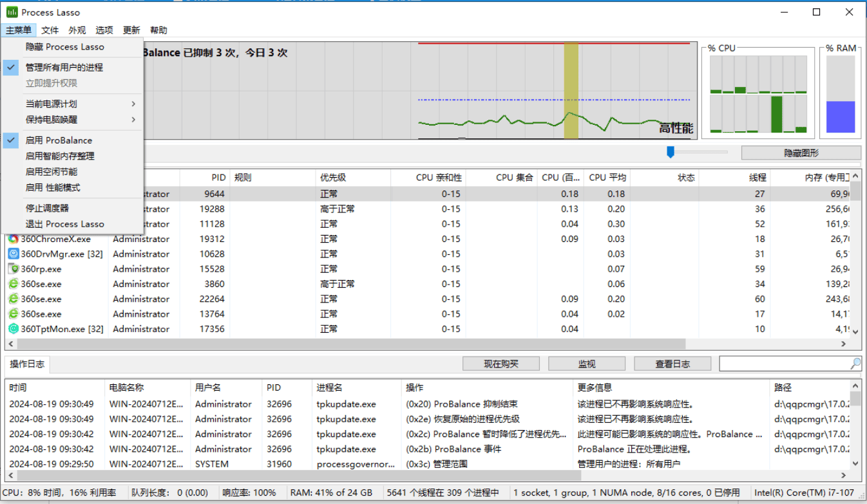This screenshot has height=504, width=867.
Task: Click the 360TptMon.exe process icon
Action: pyautogui.click(x=14, y=329)
